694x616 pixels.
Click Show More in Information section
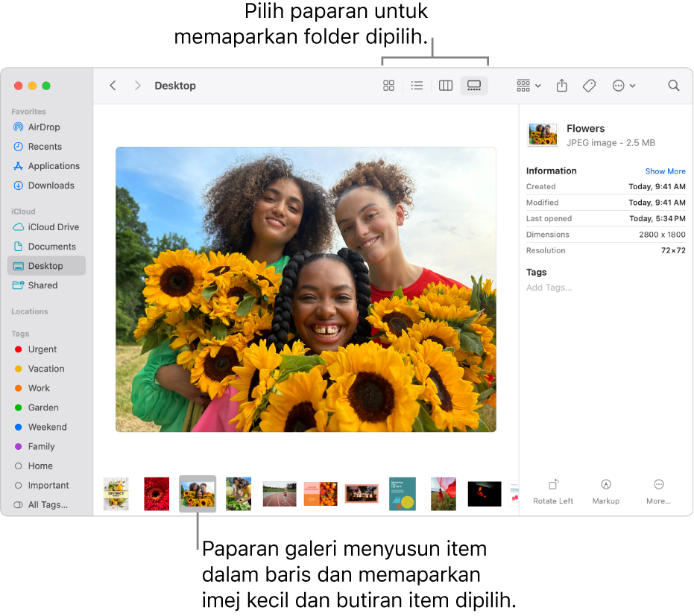click(665, 171)
